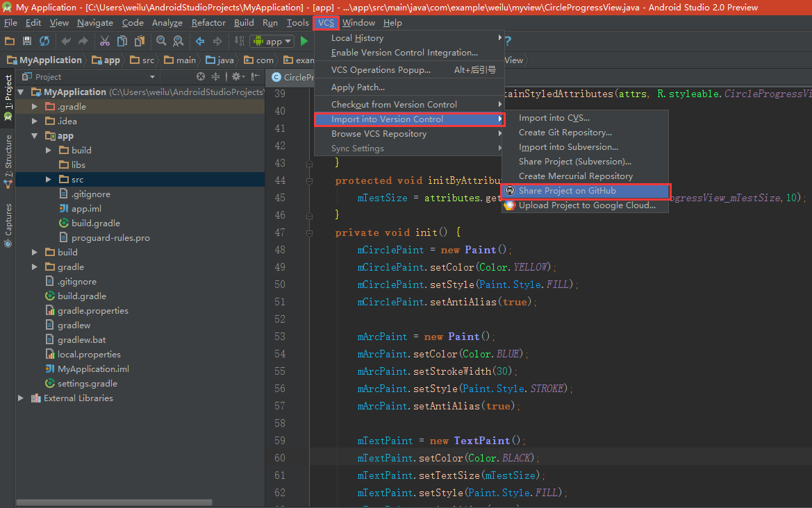812x508 pixels.
Task: Click the Copy icon in toolbar
Action: pos(122,41)
